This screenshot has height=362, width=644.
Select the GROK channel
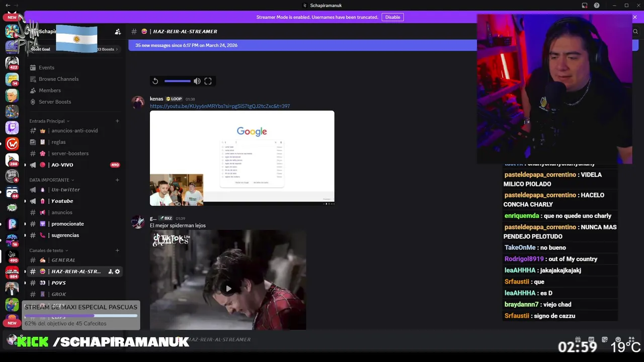click(74, 294)
